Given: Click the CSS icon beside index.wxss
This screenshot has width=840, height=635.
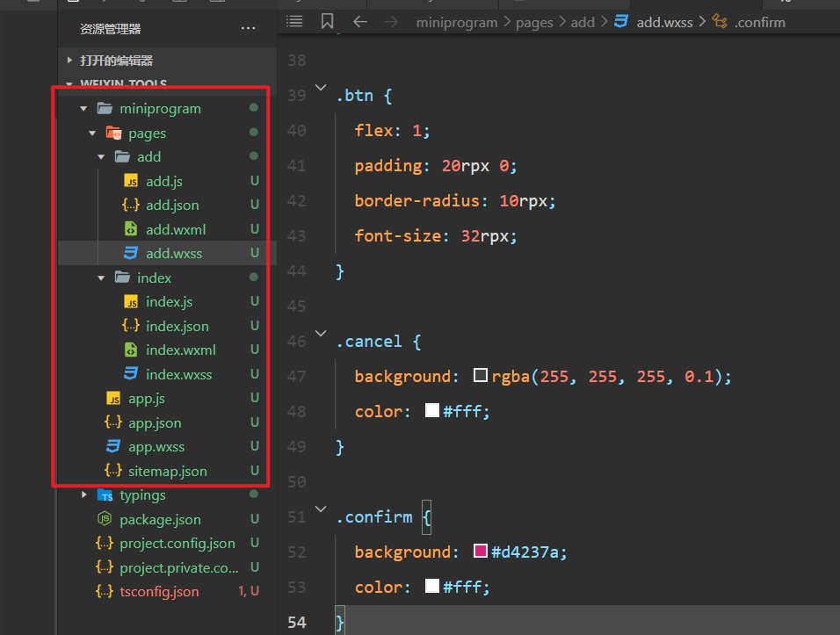Looking at the screenshot, I should click(x=131, y=374).
